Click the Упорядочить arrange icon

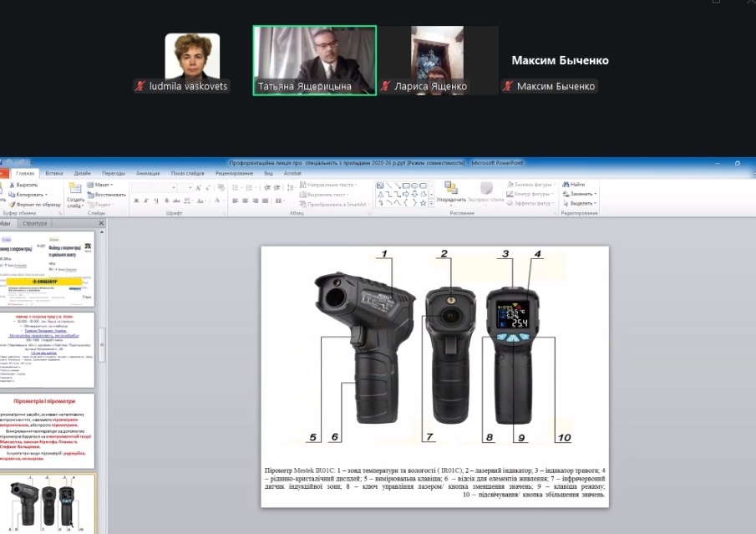point(450,189)
